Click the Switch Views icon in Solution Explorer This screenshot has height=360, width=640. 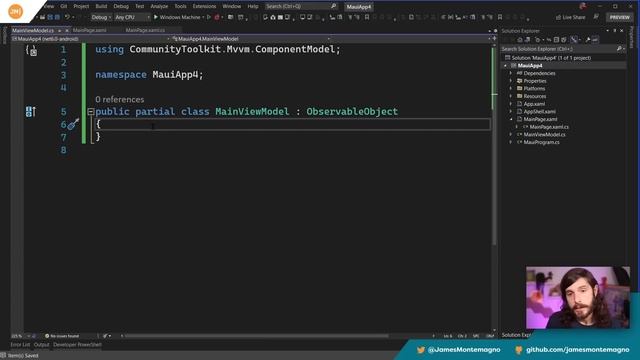527,40
